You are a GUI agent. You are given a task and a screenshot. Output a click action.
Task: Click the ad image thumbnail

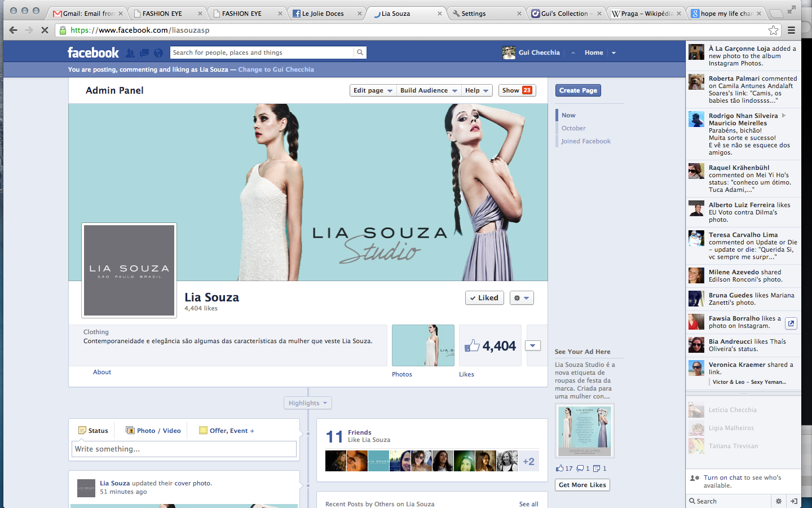(584, 431)
